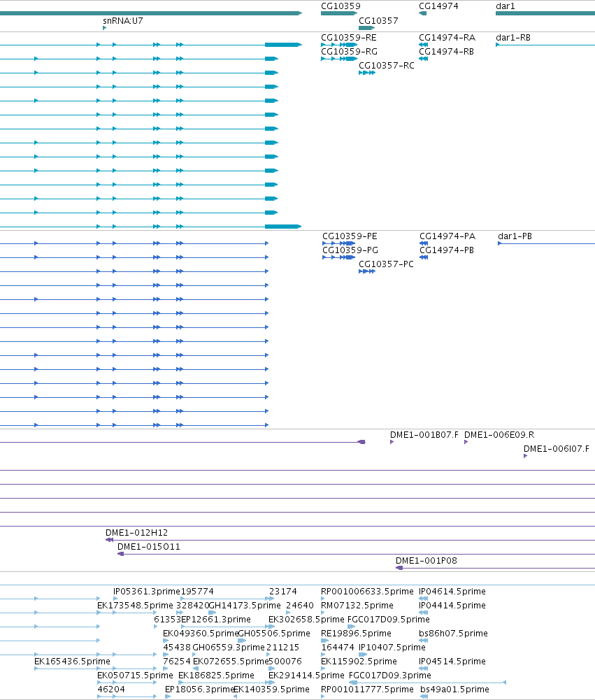
Task: Select transcript label CG14974-RB
Action: pyautogui.click(x=446, y=51)
